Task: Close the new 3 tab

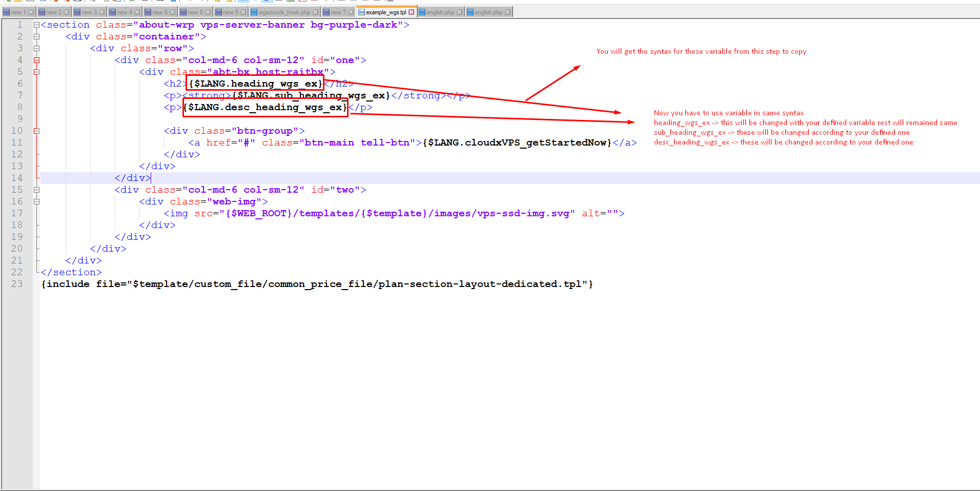Action: [101, 12]
